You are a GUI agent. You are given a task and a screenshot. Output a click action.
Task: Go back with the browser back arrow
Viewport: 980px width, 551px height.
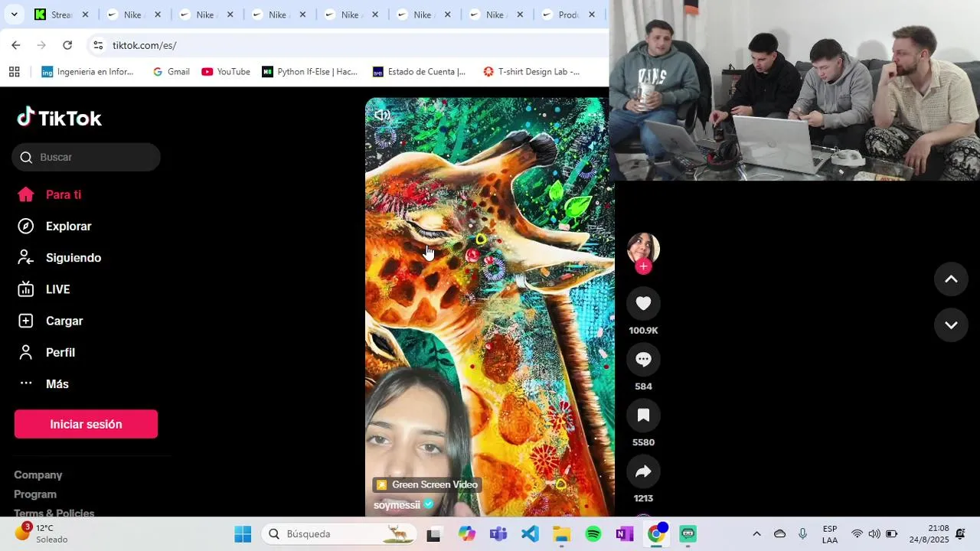pos(16,45)
